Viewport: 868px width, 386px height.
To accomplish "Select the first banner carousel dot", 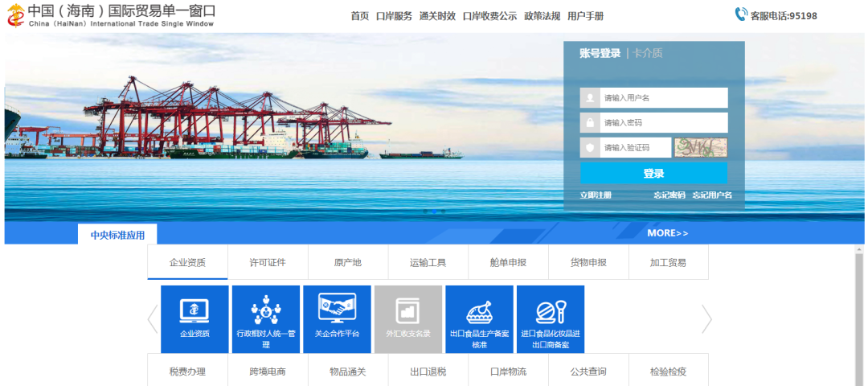I will coord(425,211).
